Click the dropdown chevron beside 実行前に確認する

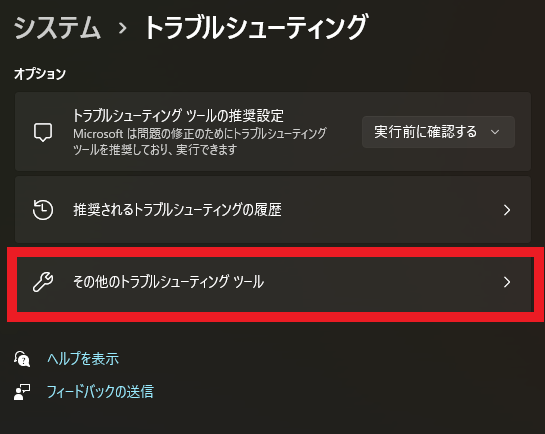click(495, 132)
